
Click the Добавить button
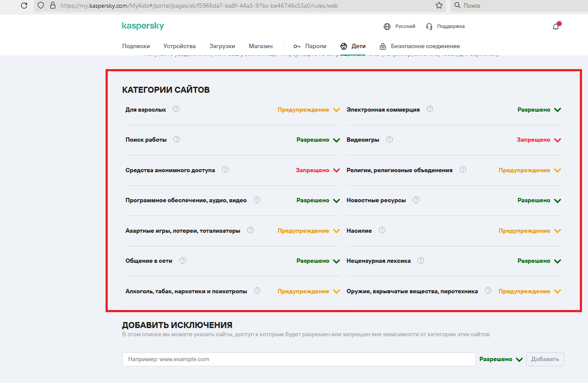(x=545, y=359)
